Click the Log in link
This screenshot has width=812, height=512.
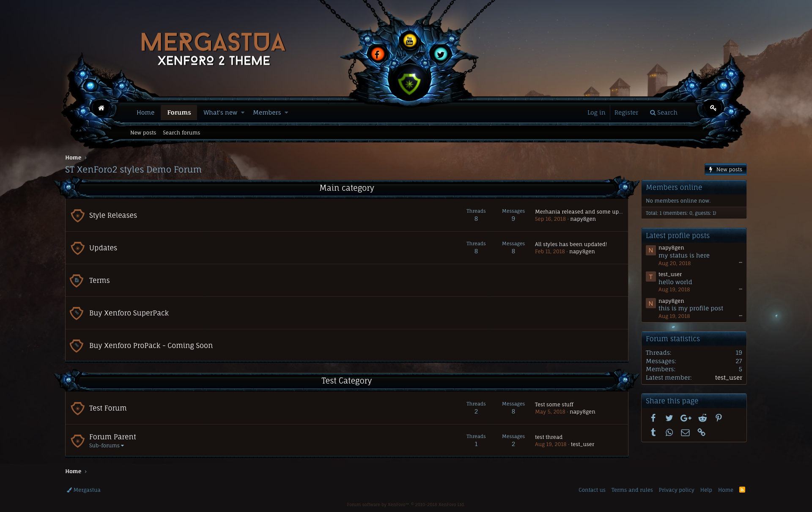(596, 112)
